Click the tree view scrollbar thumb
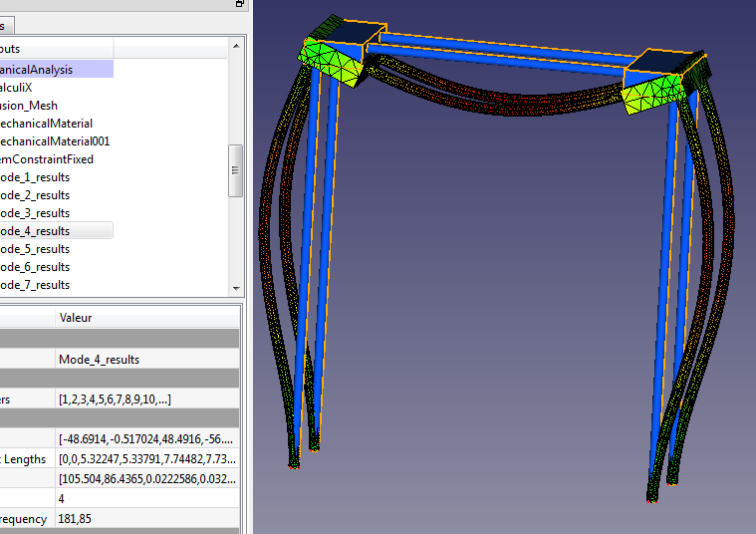756x534 pixels. click(x=235, y=170)
